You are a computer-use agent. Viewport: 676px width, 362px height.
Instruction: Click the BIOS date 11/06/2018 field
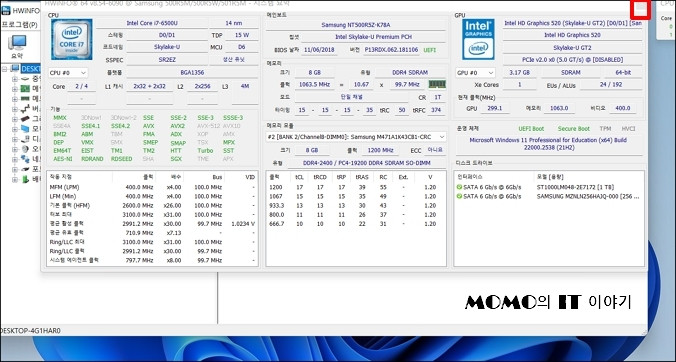tap(319, 50)
